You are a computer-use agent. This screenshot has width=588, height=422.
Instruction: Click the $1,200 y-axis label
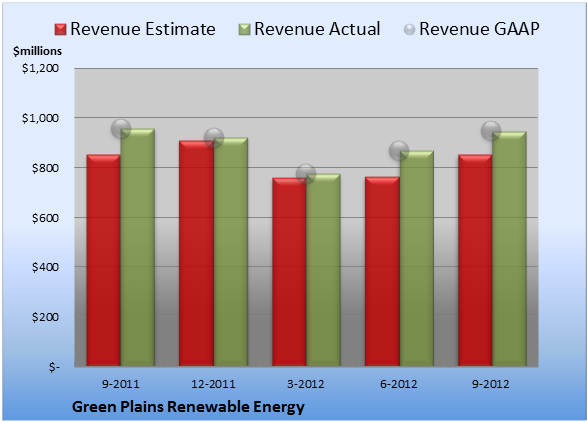(40, 68)
